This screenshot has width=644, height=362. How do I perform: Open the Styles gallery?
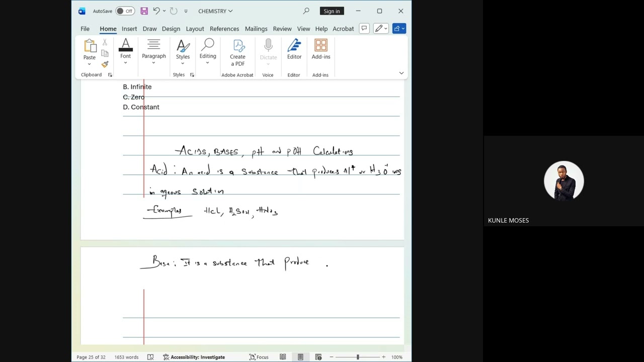(x=183, y=51)
